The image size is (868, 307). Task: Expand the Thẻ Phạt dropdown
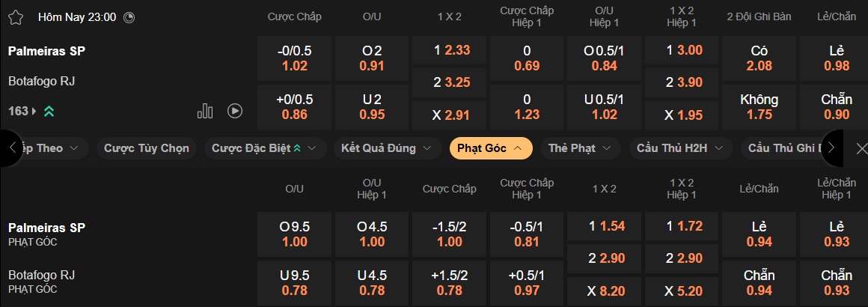coord(581,148)
